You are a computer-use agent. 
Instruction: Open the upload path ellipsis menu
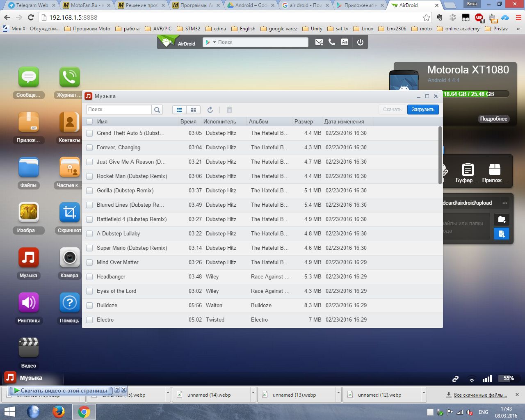[505, 203]
